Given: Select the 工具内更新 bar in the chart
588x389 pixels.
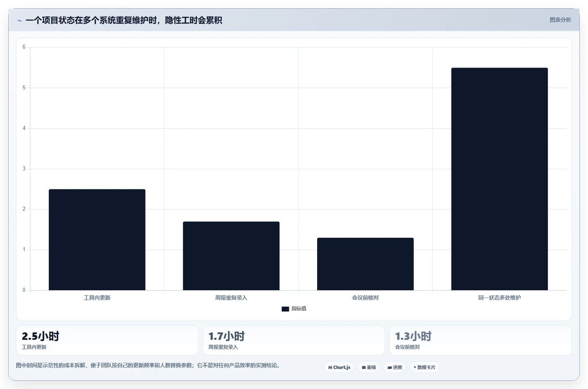Looking at the screenshot, I should point(97,240).
